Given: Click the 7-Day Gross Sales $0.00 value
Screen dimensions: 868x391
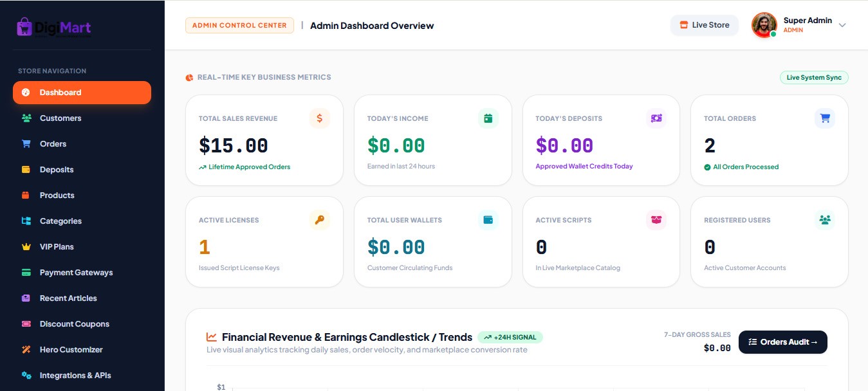Looking at the screenshot, I should coord(717,349).
